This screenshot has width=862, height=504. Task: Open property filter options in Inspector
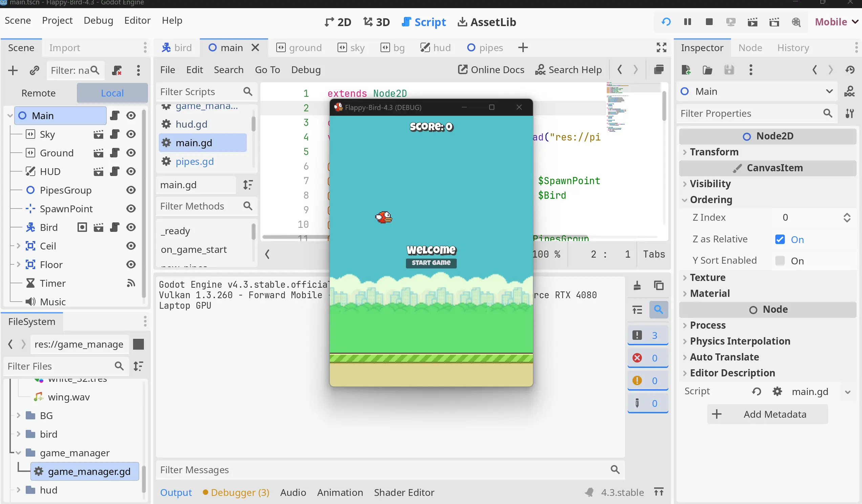(x=849, y=113)
